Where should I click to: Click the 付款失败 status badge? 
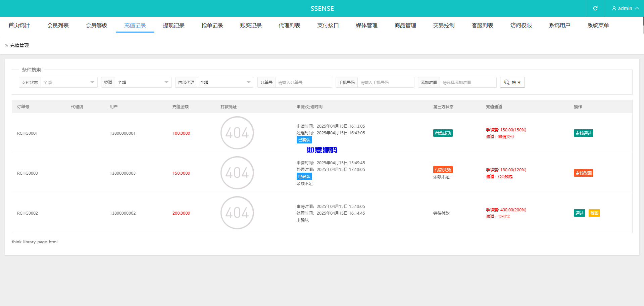coord(443,170)
